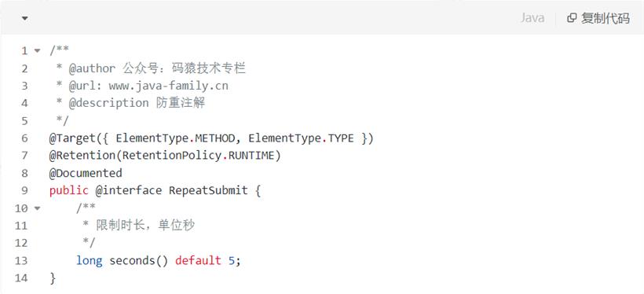Click line number 13 in the gutter
Screen dimensions: 644x294
[21, 261]
